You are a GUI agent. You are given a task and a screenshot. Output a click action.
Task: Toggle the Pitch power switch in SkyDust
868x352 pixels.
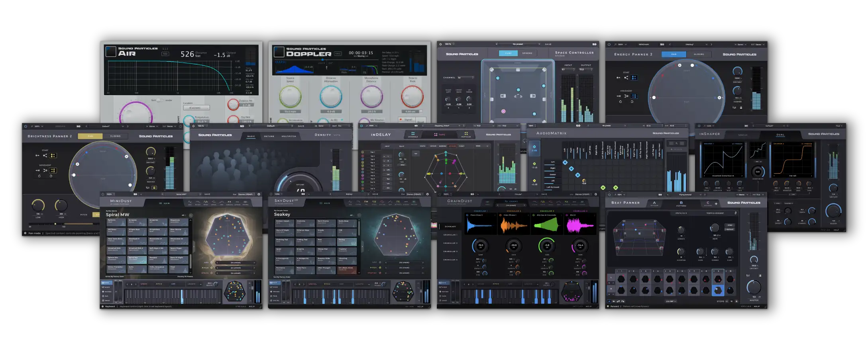click(x=380, y=268)
